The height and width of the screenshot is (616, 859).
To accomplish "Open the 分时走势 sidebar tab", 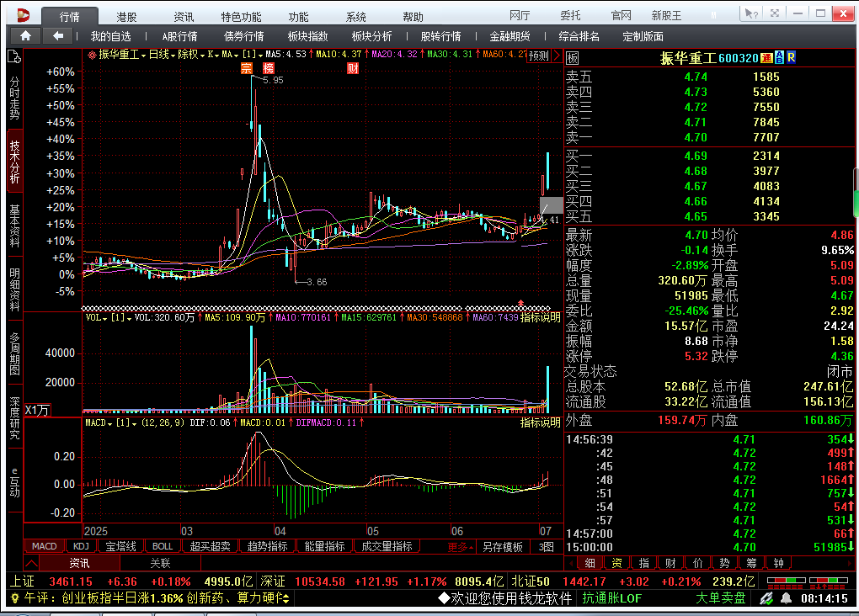I will pyautogui.click(x=15, y=98).
